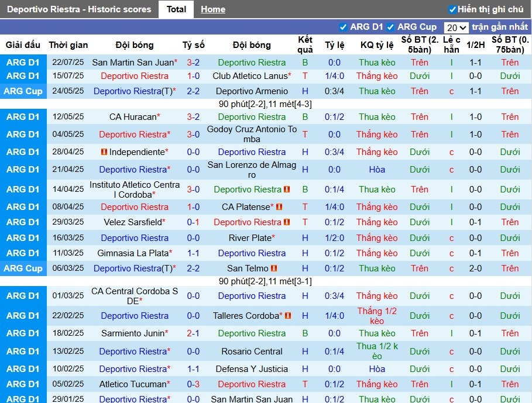Click the date 16/03/25
The height and width of the screenshot is (403, 532).
tap(68, 238)
